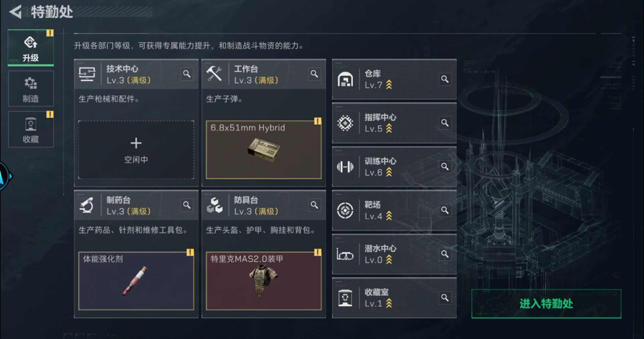Click the 潜水中心 diving mask icon
Image resolution: width=644 pixels, height=339 pixels.
pyautogui.click(x=345, y=255)
